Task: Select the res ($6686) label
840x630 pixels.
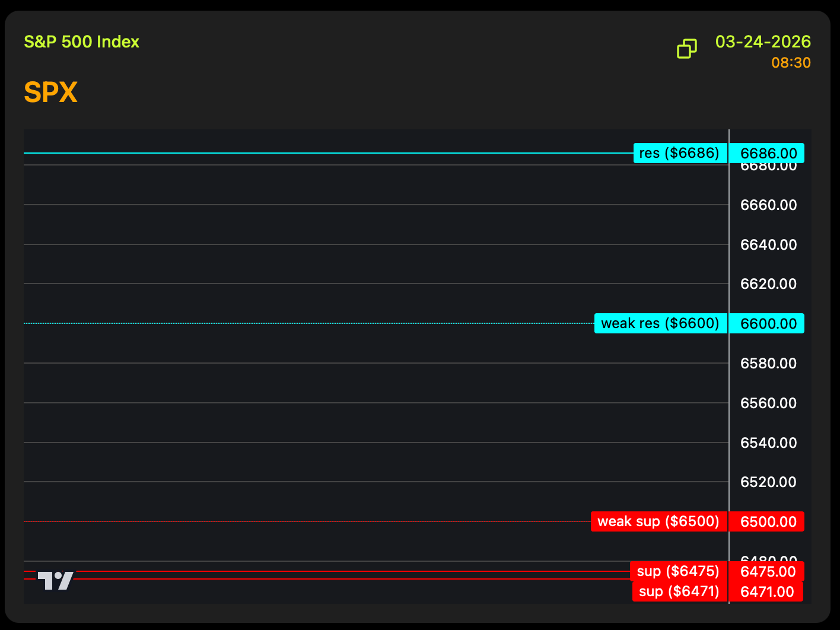Action: [x=680, y=153]
